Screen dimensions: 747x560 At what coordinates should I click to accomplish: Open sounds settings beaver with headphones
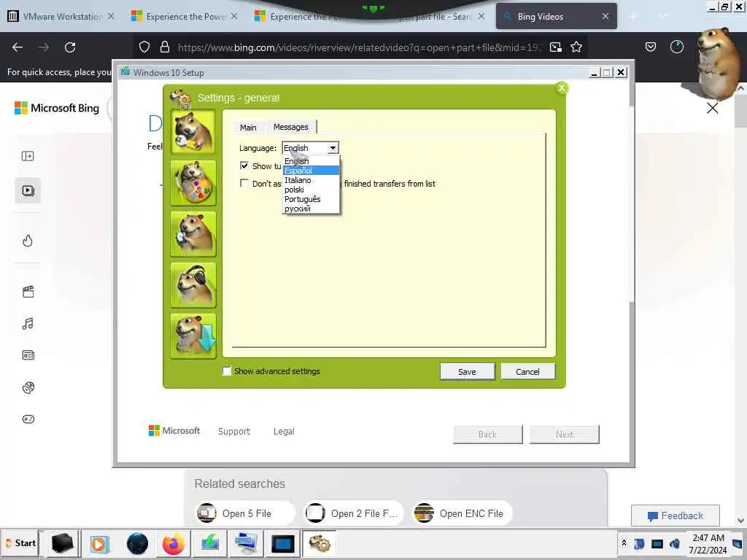[193, 285]
